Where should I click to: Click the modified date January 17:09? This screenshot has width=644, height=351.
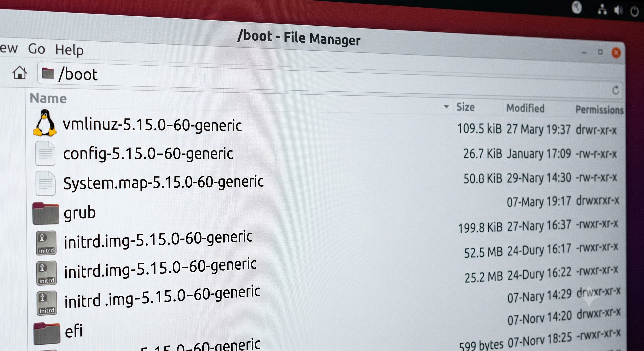coord(539,154)
